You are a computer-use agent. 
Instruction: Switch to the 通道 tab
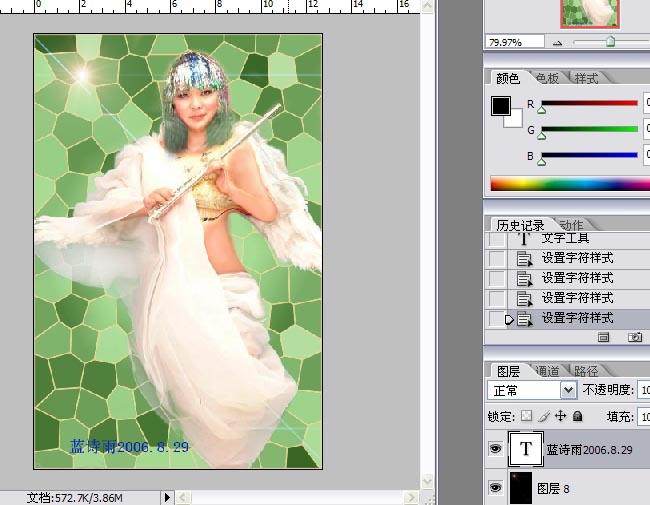[547, 371]
